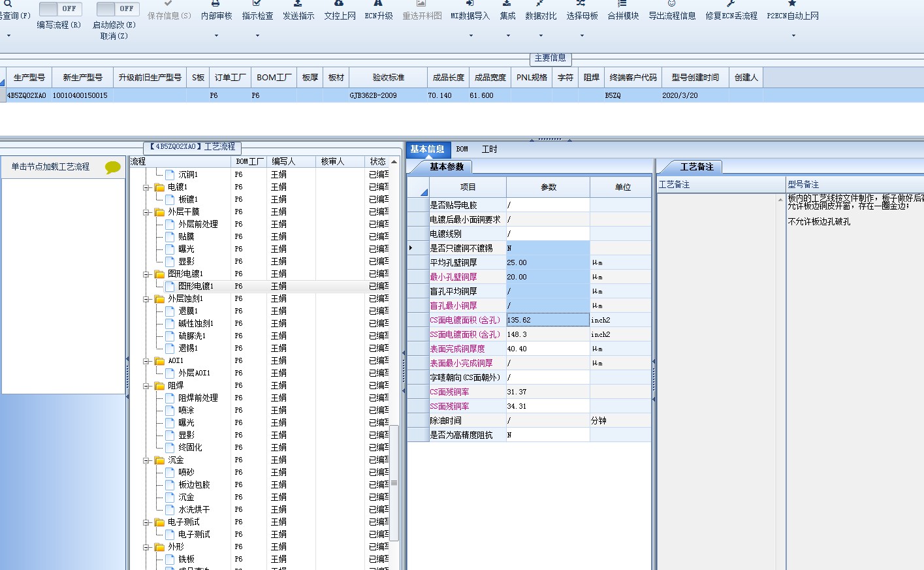Viewport: 924px width, 570px height.
Task: Open dropdown arrow under 内部审核
Action: coord(216,35)
